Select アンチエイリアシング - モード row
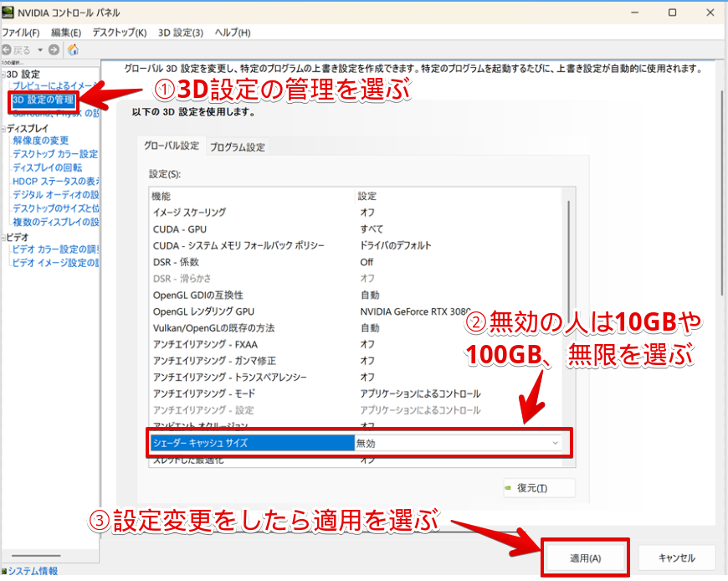 tap(355, 393)
